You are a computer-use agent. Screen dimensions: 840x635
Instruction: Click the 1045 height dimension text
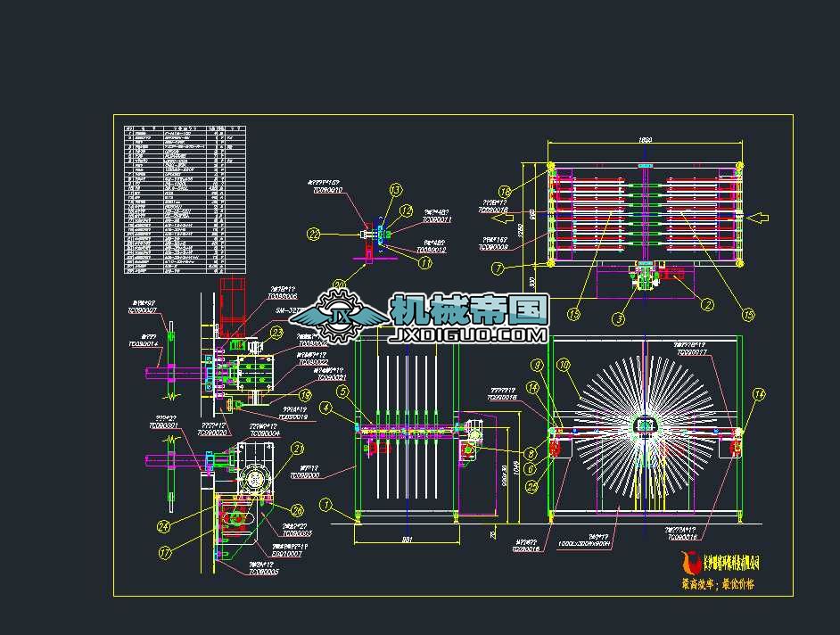coord(517,467)
